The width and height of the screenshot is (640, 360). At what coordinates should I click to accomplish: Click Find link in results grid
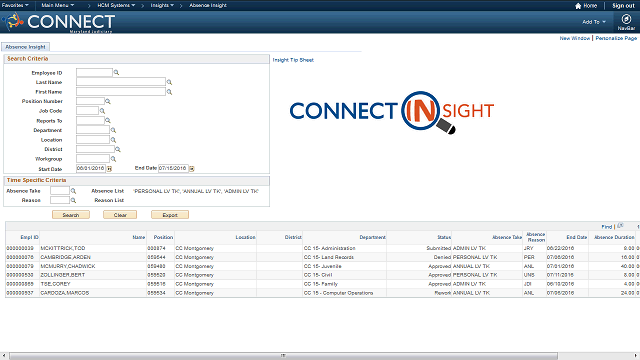pyautogui.click(x=607, y=227)
